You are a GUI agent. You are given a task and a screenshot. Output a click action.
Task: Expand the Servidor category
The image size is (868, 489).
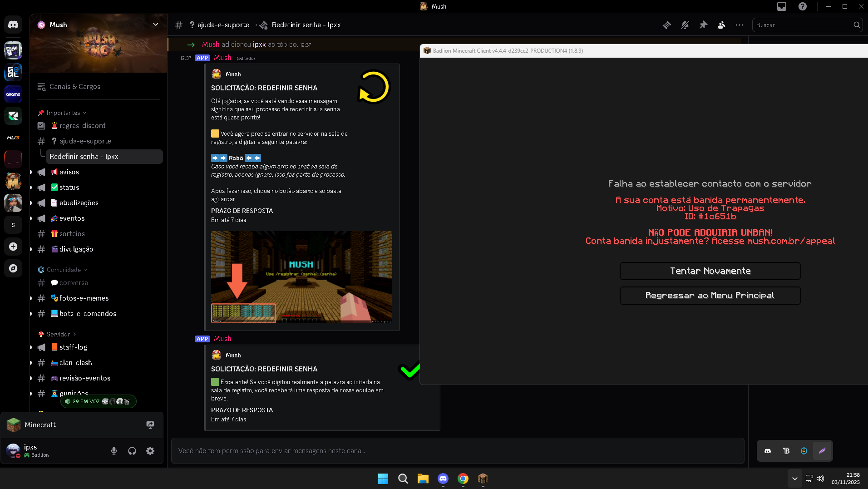[x=57, y=334]
